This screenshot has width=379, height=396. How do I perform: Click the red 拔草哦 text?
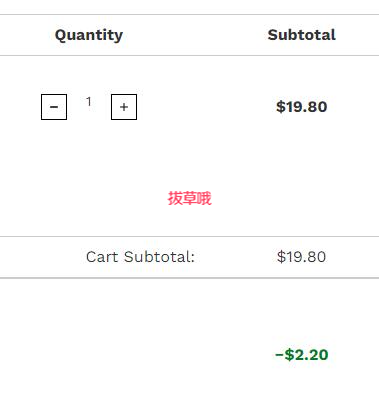click(x=189, y=198)
